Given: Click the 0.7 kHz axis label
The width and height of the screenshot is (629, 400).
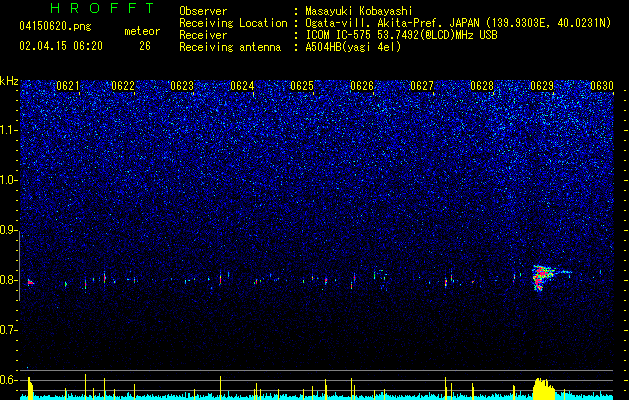Looking at the screenshot, I should [x=8, y=330].
